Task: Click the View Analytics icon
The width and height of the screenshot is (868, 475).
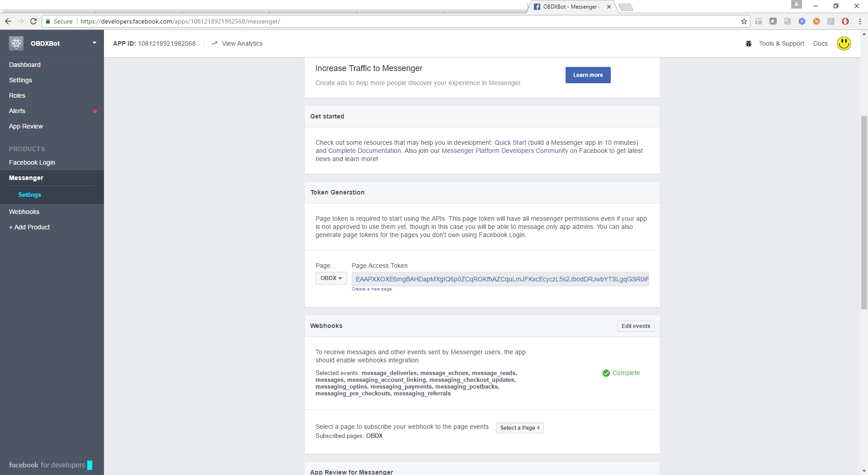Action: click(215, 43)
